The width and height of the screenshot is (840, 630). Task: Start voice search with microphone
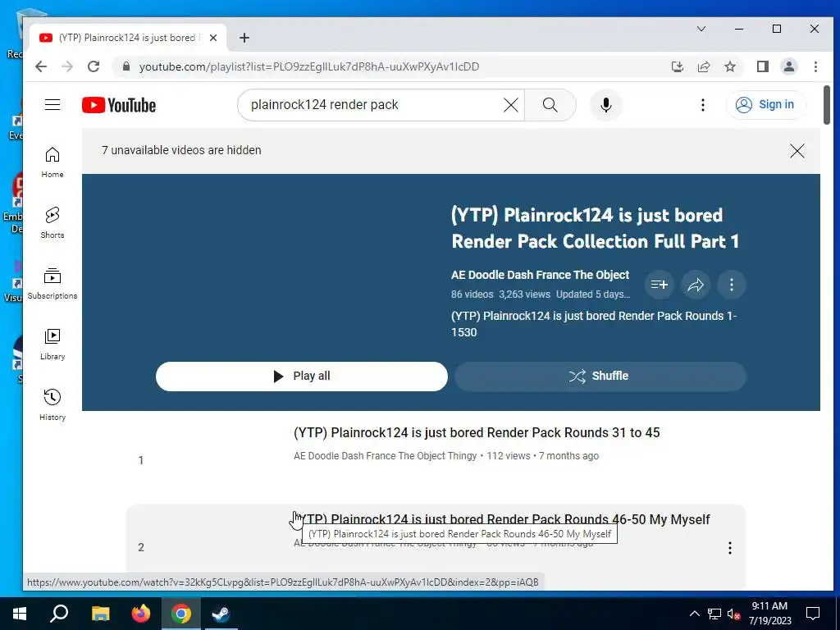606,105
